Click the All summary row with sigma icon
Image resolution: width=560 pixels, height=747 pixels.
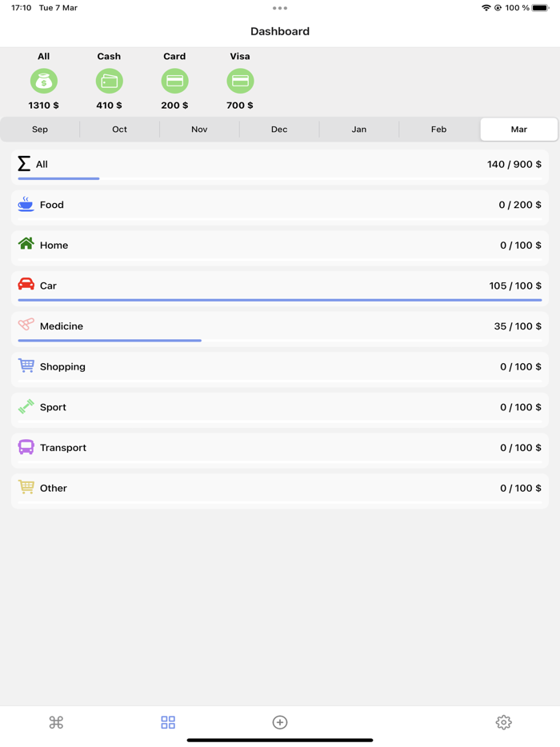[280, 165]
